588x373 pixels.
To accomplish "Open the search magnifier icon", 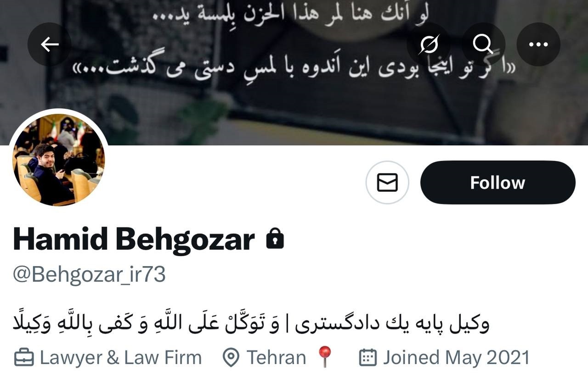I will coord(483,45).
